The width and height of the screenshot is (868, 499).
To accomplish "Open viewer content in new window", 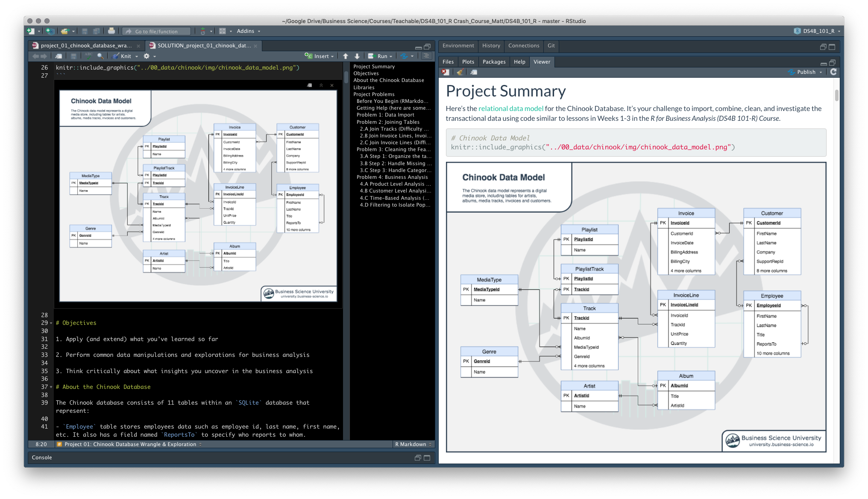I will (474, 72).
